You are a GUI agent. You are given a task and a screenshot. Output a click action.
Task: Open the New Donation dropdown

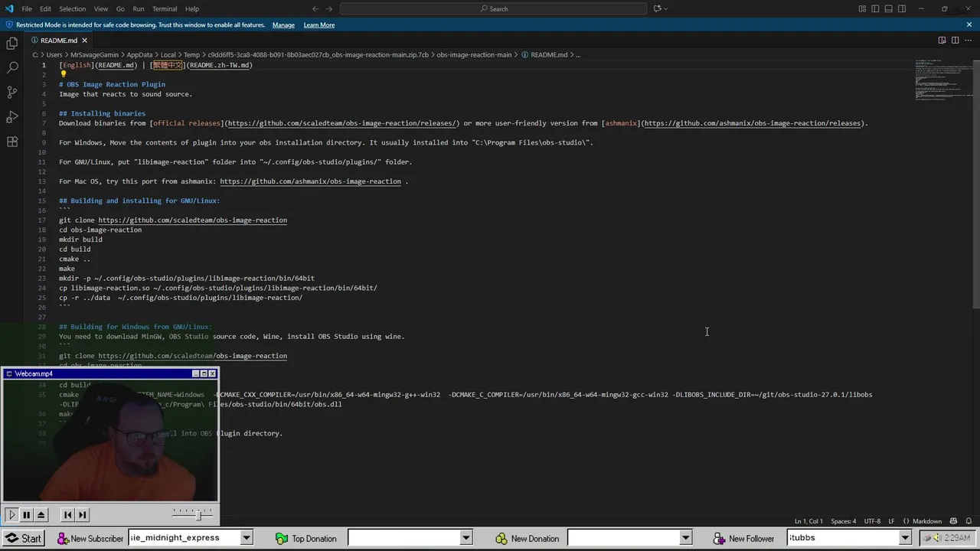685,538
